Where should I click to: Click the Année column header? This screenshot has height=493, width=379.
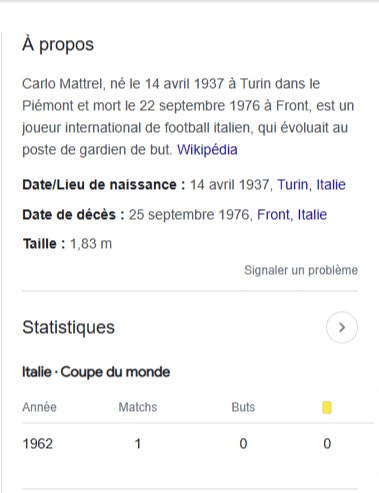[x=39, y=407]
